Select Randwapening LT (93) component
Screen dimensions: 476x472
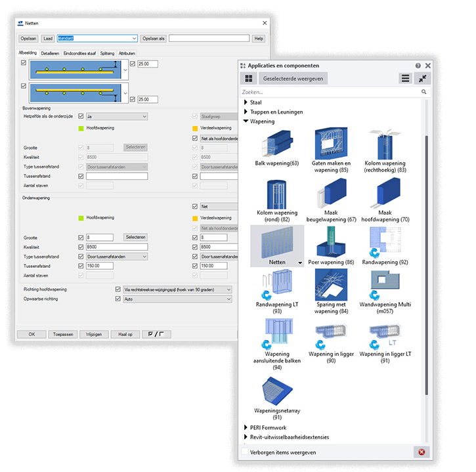click(277, 292)
